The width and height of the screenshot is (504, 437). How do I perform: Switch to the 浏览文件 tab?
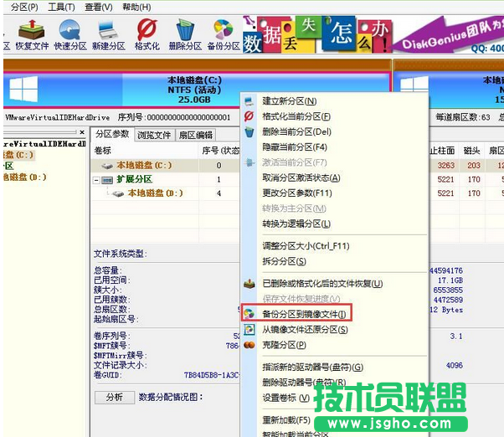pos(154,135)
